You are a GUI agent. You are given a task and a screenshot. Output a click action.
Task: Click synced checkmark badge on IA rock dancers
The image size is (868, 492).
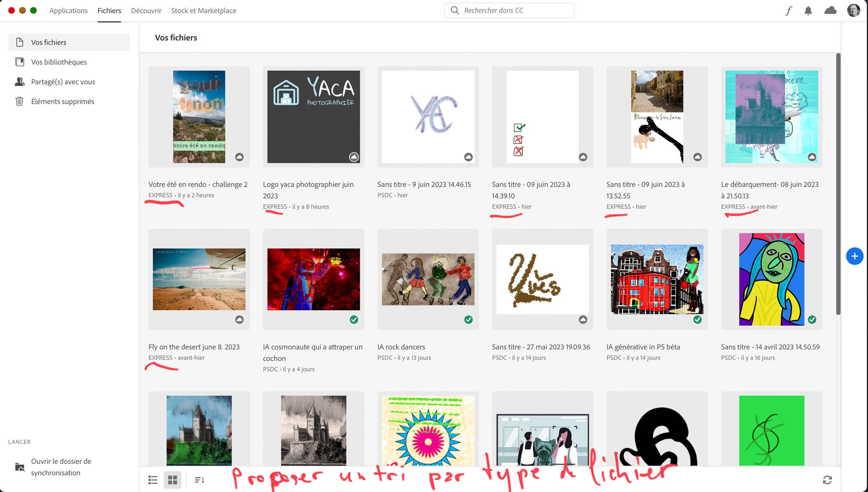pyautogui.click(x=468, y=320)
